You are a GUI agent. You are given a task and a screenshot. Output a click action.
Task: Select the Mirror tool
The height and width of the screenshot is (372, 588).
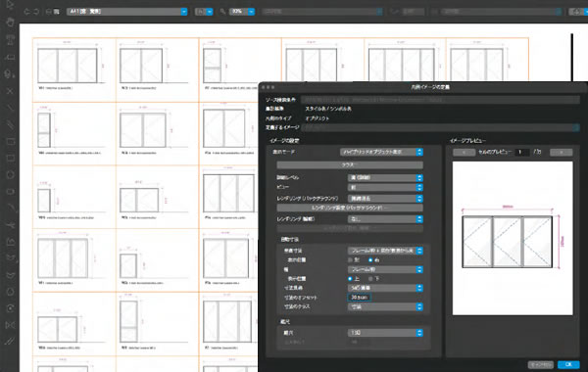11,325
